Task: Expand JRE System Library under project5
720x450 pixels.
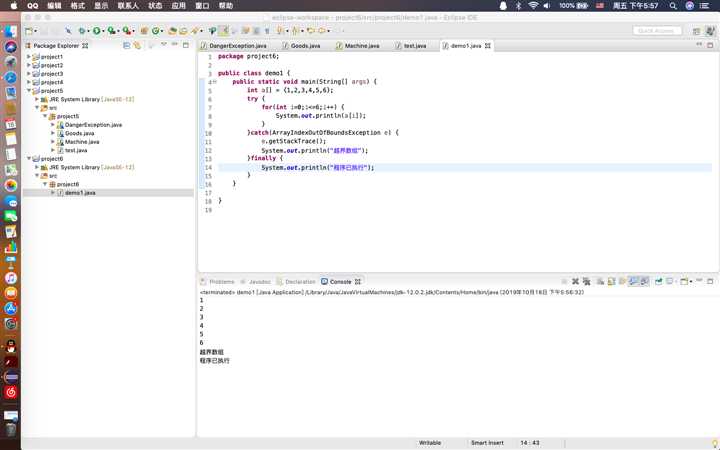Action: (37, 99)
